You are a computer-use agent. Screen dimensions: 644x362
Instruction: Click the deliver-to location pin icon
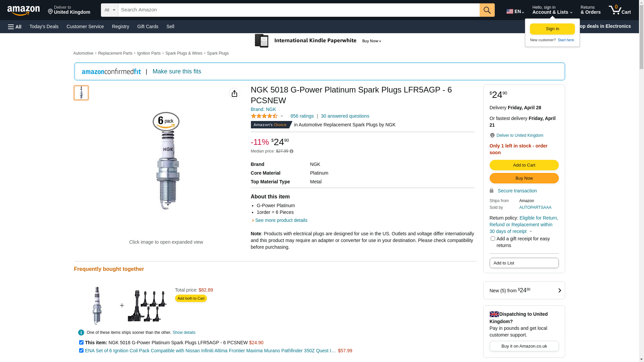point(492,135)
